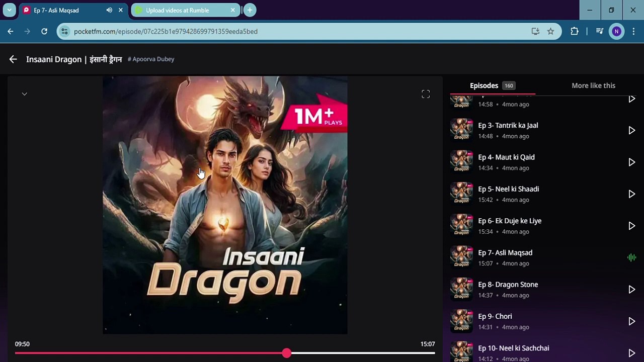The image size is (644, 362).
Task: Close the Ep 7- Asli Maqsad browser tab
Action: [x=121, y=10]
